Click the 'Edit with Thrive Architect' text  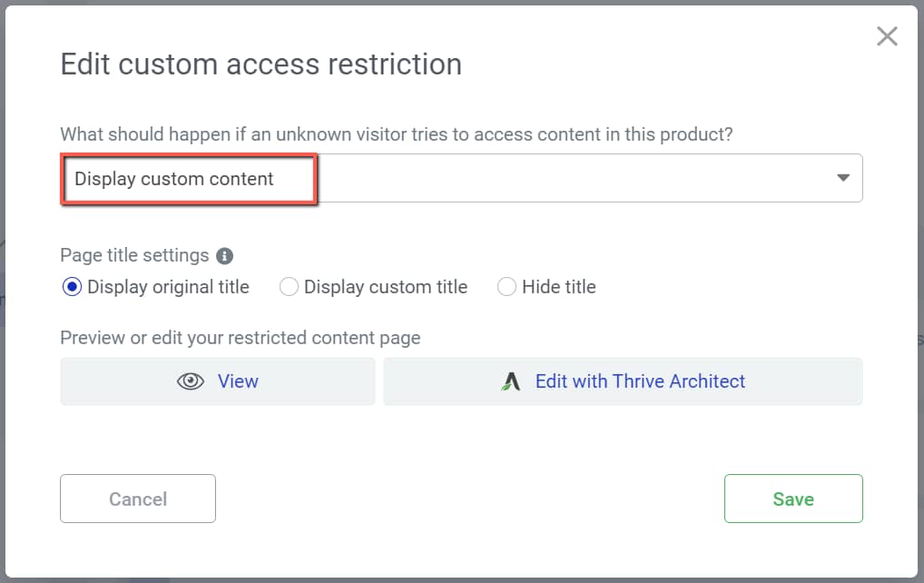tap(640, 381)
